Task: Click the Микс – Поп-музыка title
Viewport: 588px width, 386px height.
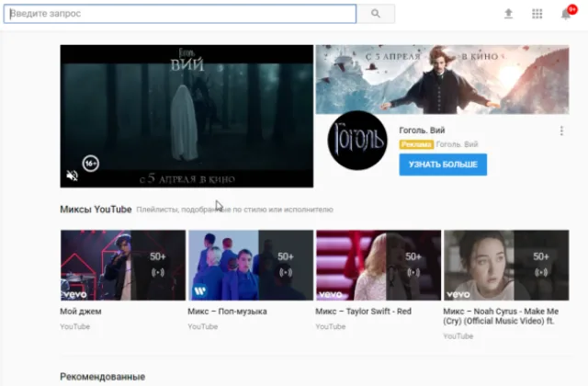Action: [227, 312]
